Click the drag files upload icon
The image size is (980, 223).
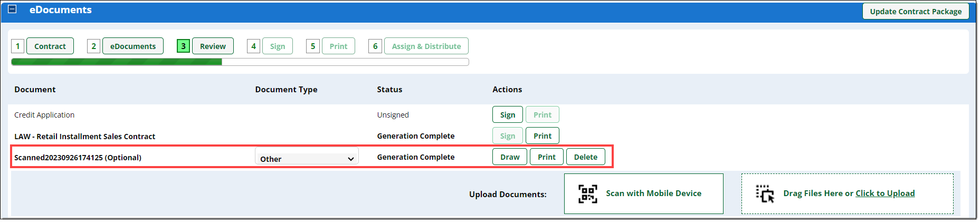765,193
